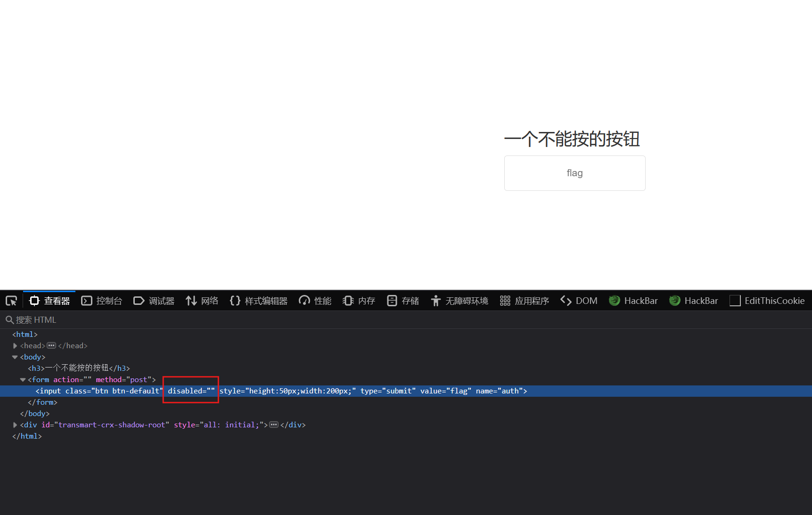Collapse the body element node
The height and width of the screenshot is (515, 812).
15,357
